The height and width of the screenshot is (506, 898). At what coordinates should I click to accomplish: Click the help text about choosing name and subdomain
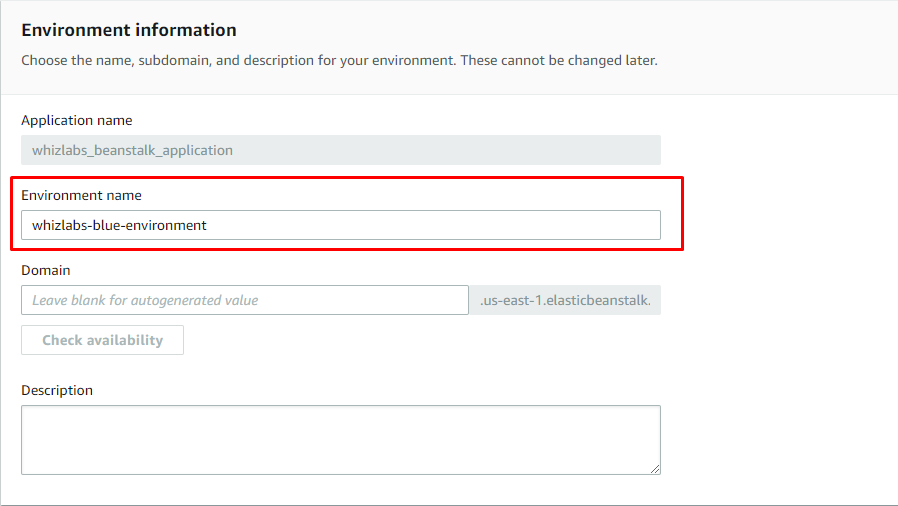(339, 60)
